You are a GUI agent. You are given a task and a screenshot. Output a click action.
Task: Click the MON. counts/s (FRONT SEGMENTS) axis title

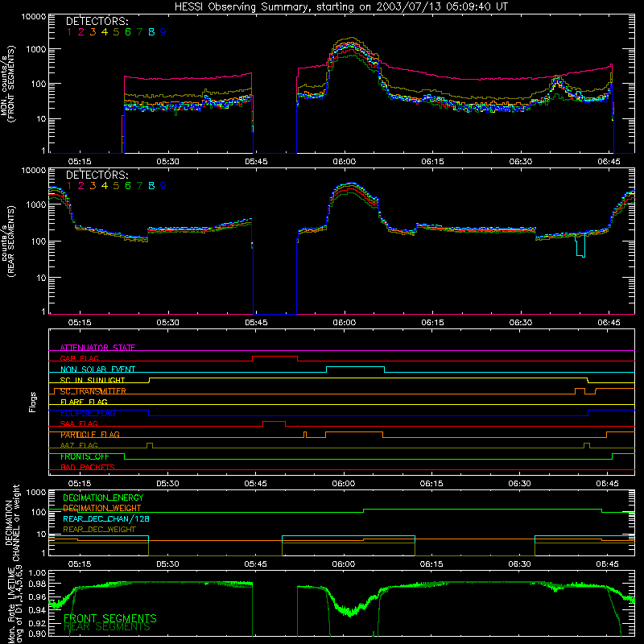pos(8,84)
